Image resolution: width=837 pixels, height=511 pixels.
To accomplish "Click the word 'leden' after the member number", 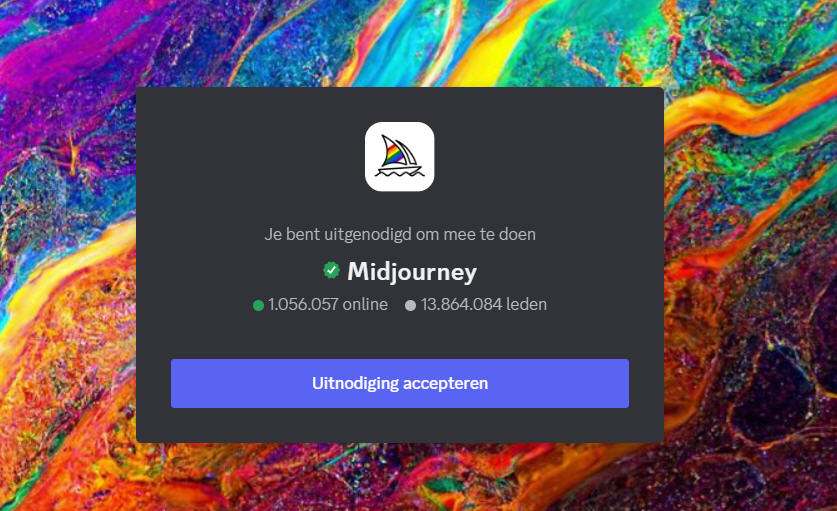I will [526, 304].
